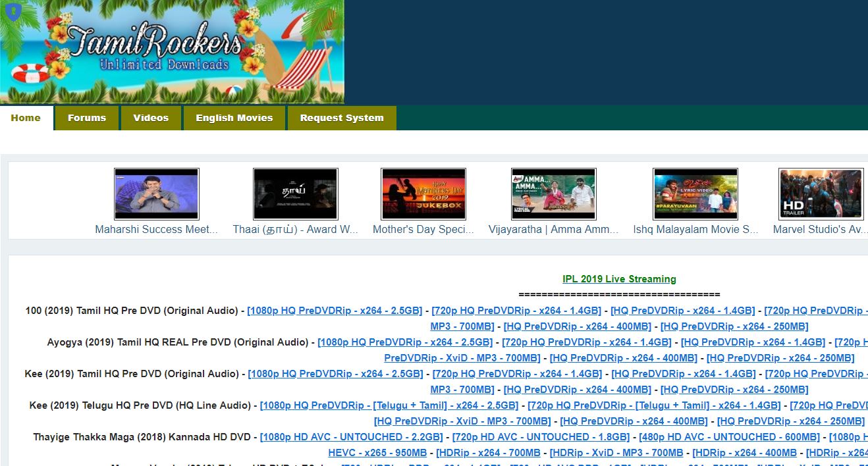Viewport: 868px width, 466px height.
Task: Select the English Movies tab
Action: [x=234, y=118]
